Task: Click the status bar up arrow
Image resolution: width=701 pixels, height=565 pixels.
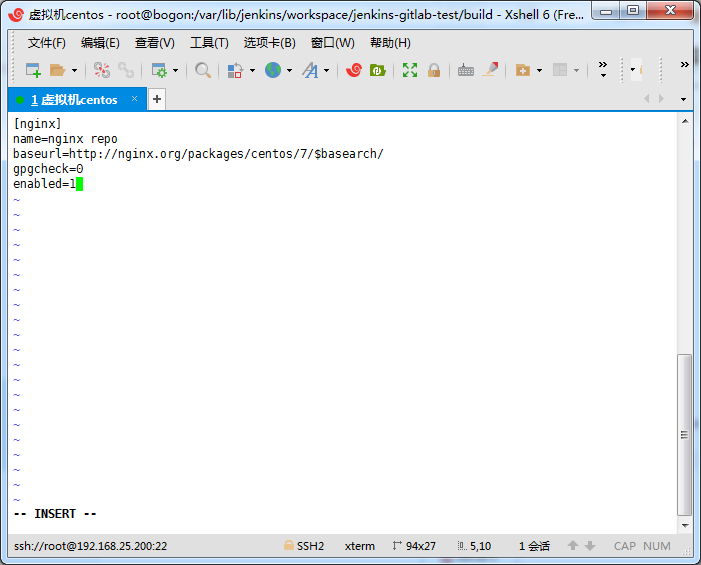Action: 573,546
